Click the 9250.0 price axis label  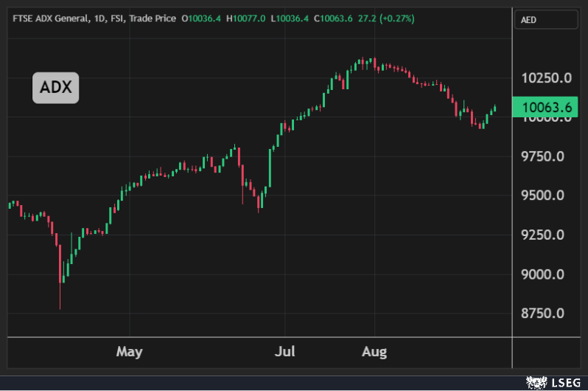point(542,235)
